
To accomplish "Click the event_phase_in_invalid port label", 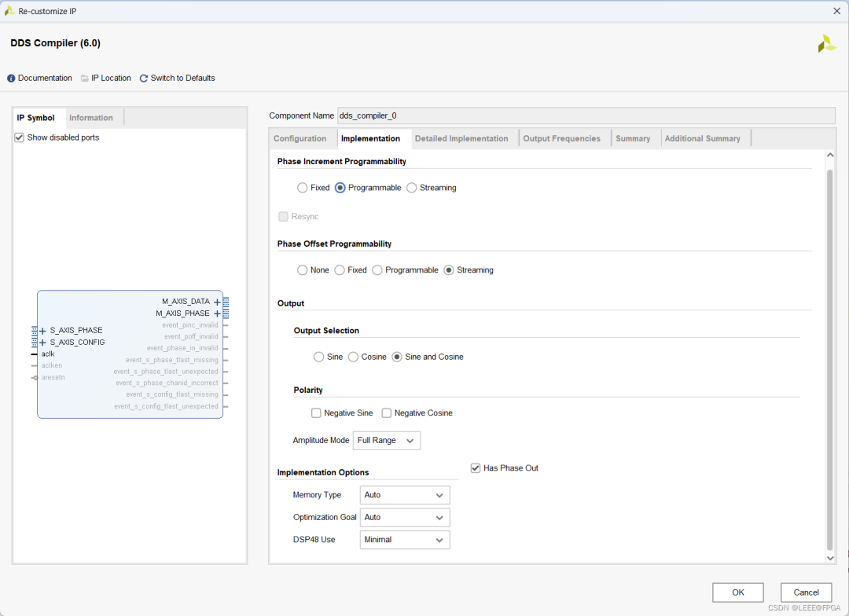I will (x=182, y=349).
